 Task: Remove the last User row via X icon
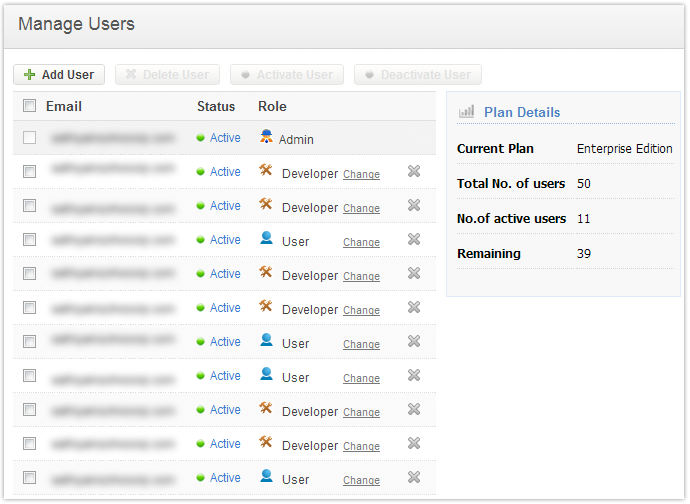coord(414,477)
